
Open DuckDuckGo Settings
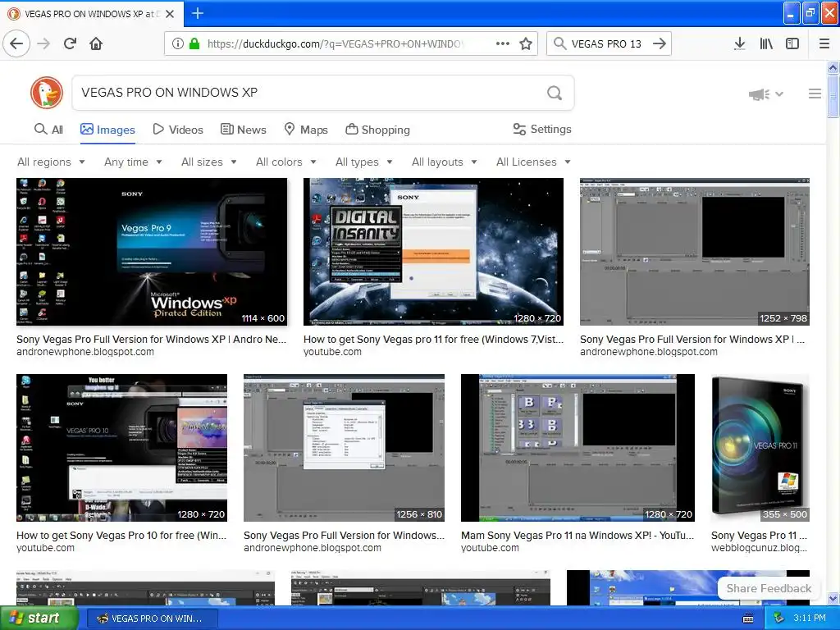[542, 129]
